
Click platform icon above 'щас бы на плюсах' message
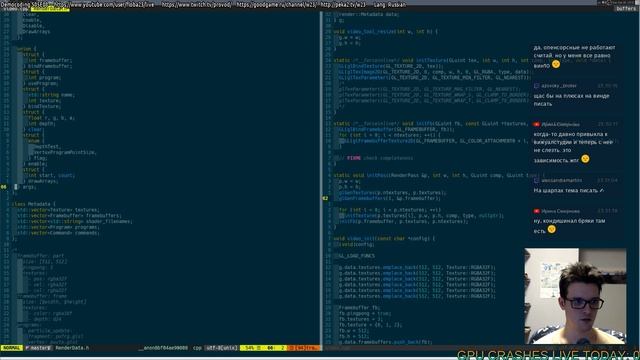[536, 86]
